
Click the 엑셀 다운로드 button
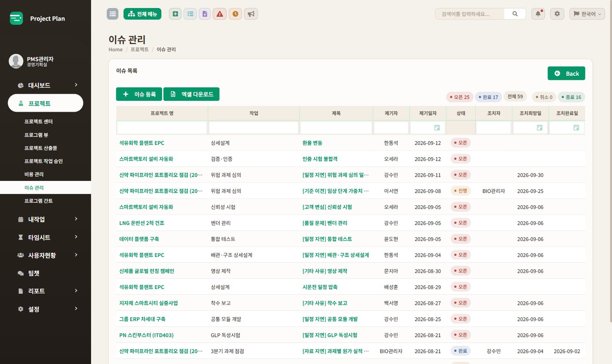(x=191, y=94)
